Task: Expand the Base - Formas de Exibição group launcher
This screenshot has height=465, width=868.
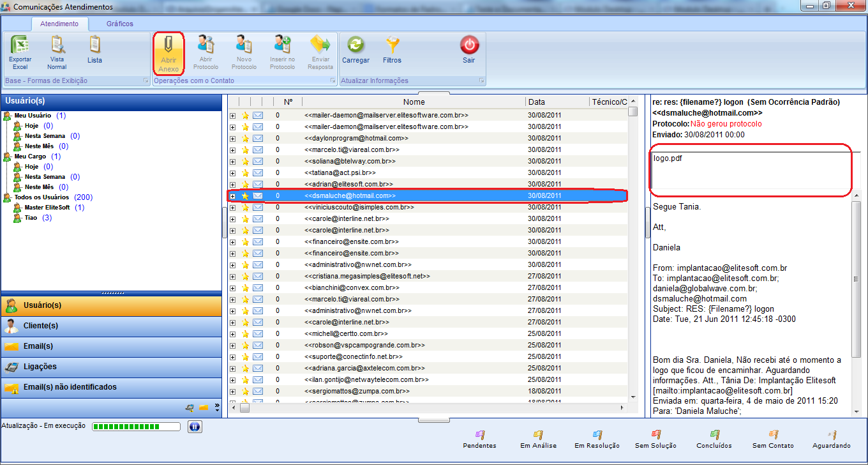Action: pyautogui.click(x=146, y=81)
